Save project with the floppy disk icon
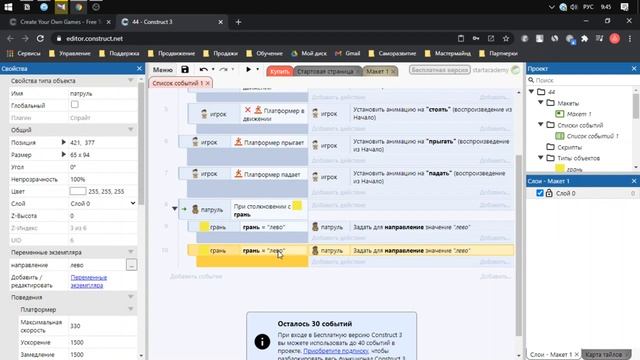 (185, 70)
